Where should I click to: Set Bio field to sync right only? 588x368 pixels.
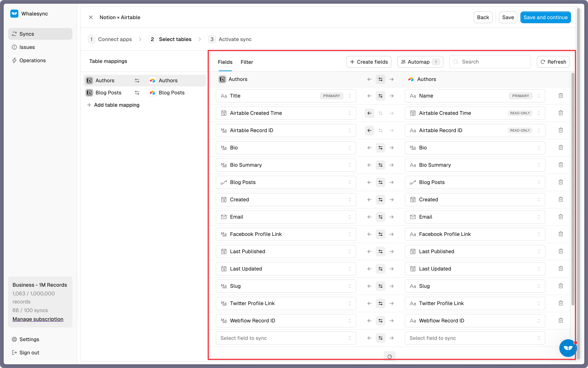coord(392,148)
